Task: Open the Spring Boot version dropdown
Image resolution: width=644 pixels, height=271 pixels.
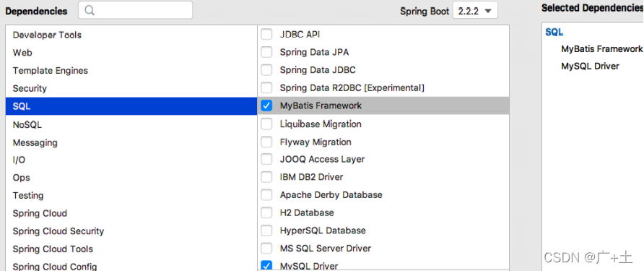Action: (x=475, y=11)
